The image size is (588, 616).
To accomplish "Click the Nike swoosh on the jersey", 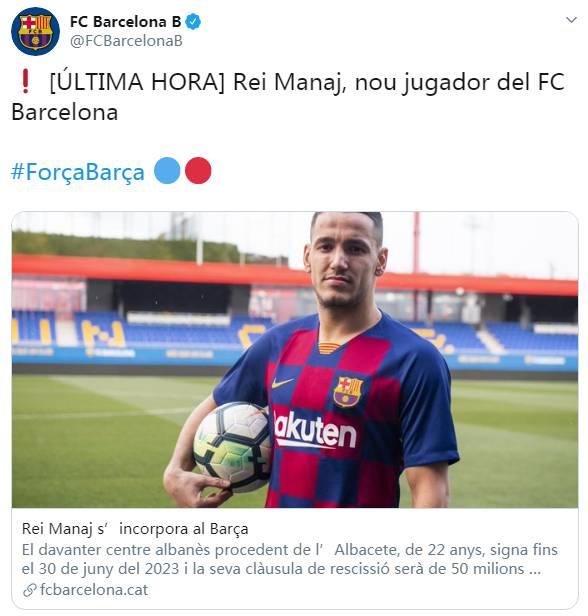I will pyautogui.click(x=282, y=382).
